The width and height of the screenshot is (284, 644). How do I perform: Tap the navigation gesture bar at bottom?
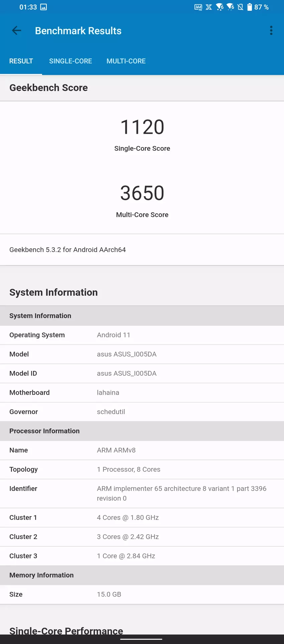click(x=141, y=639)
